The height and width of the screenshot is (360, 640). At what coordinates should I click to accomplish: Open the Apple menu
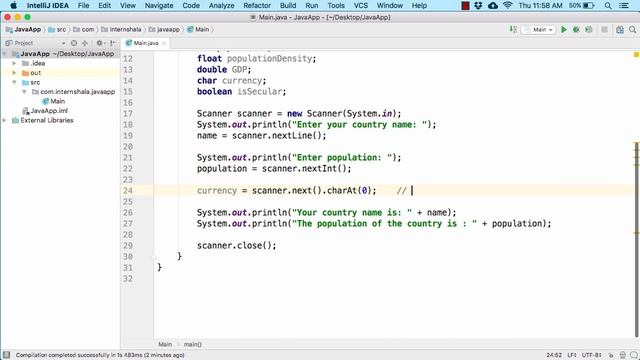coord(13,6)
